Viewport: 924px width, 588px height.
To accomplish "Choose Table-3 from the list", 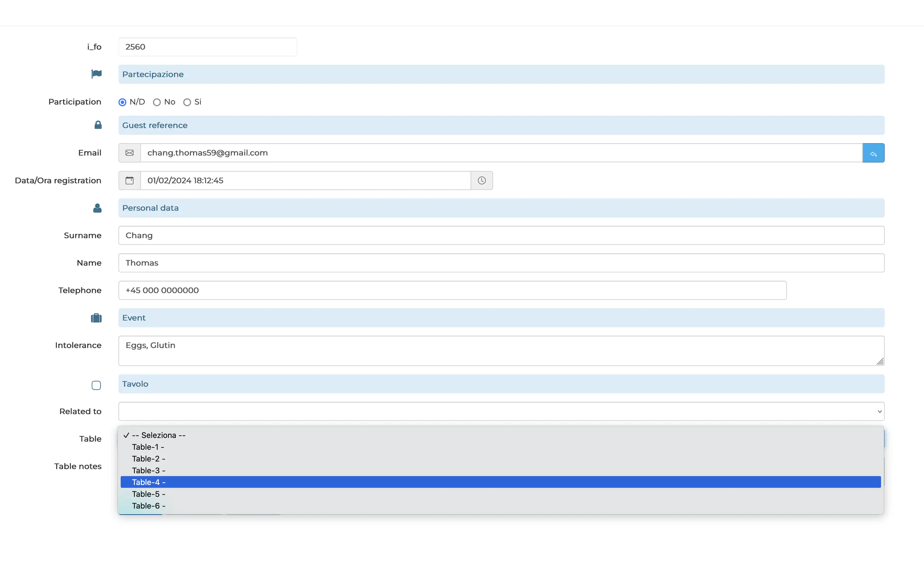I will click(501, 471).
